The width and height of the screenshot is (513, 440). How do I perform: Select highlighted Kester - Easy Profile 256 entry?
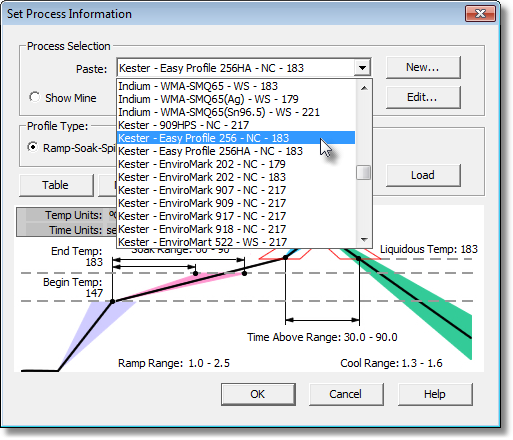(x=236, y=138)
